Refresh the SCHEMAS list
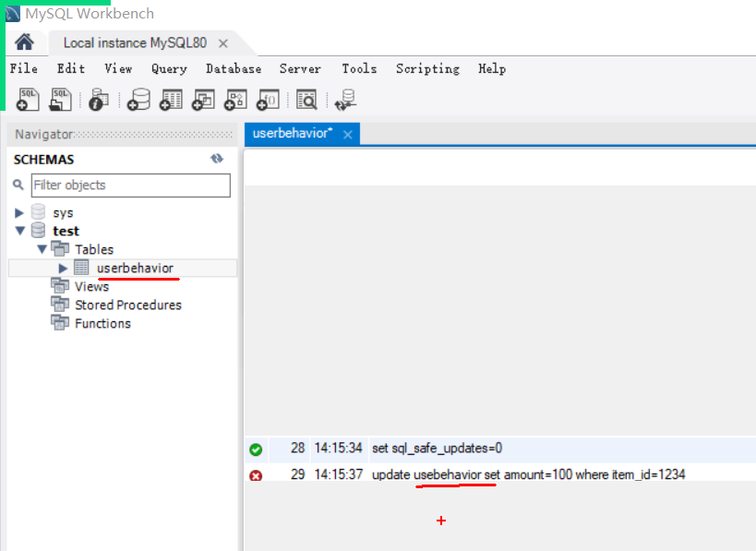Viewport: 756px width, 551px height. pos(217,159)
